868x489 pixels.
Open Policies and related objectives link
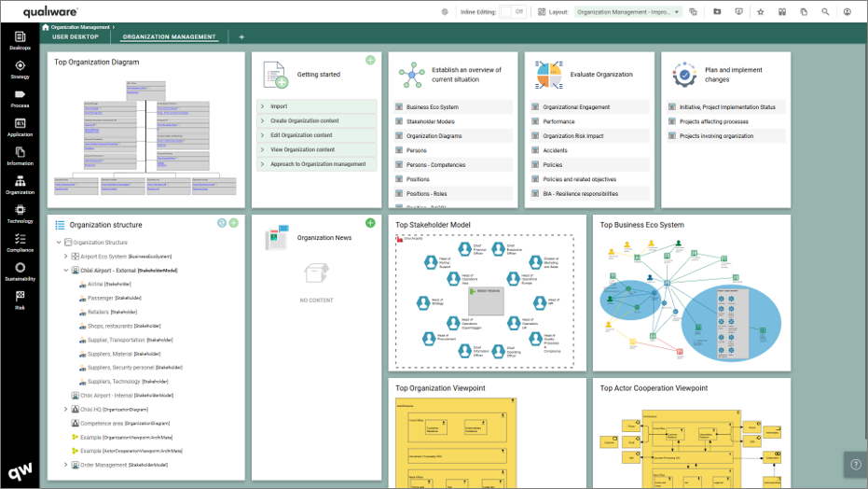pos(579,179)
